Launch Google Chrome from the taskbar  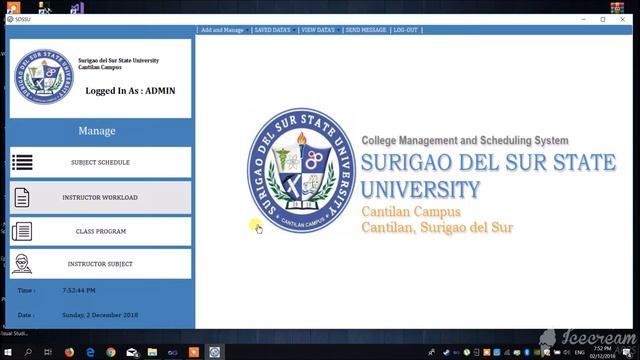[x=111, y=352]
